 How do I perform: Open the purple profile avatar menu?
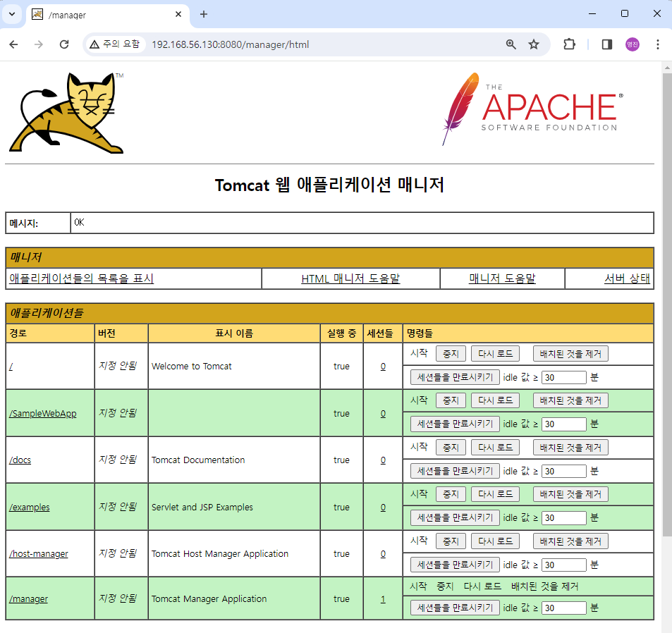click(x=632, y=44)
